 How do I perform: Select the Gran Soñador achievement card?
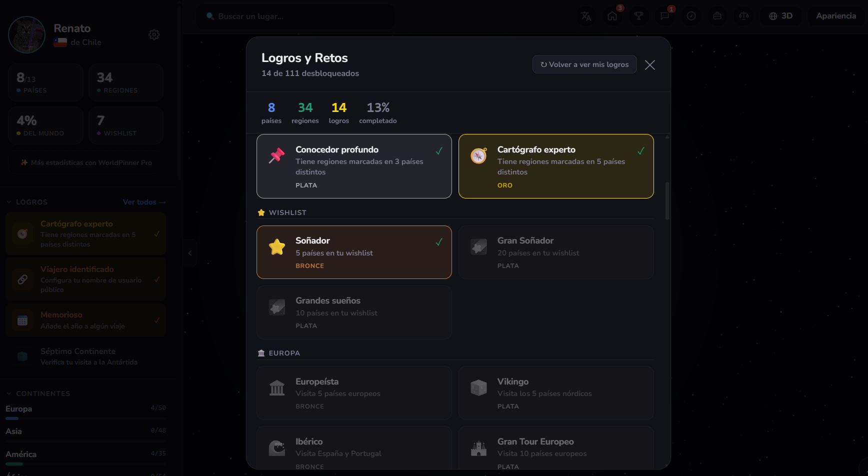click(x=556, y=252)
